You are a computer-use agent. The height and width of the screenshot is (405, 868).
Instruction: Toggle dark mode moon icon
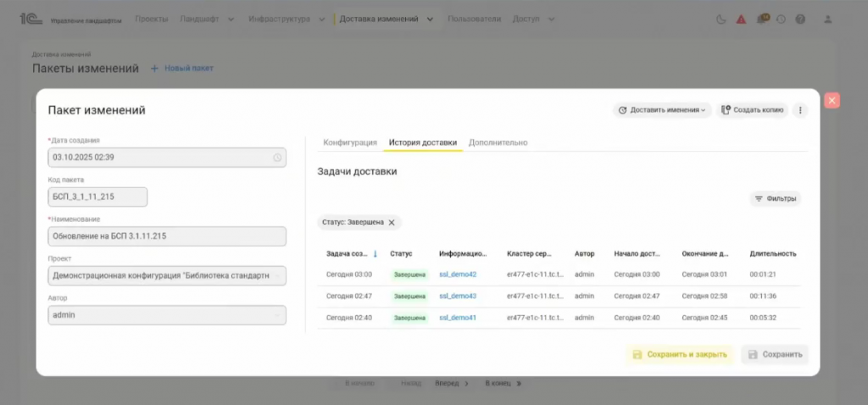721,19
